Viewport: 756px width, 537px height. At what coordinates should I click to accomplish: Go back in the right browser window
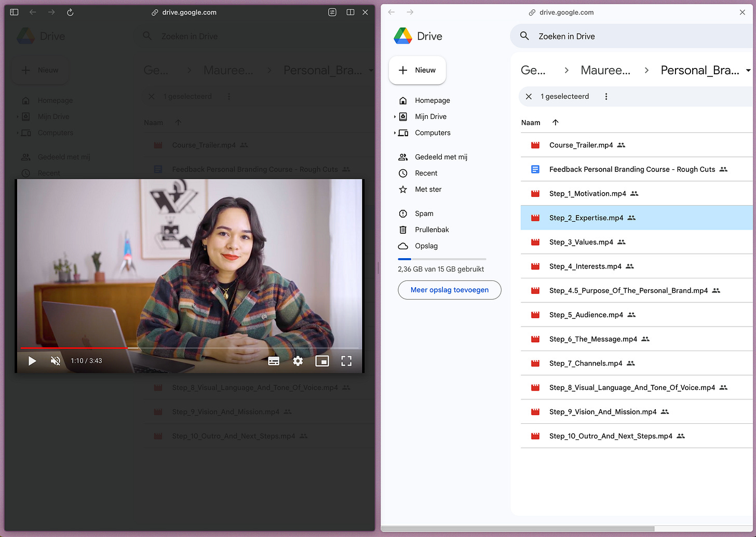(x=392, y=12)
